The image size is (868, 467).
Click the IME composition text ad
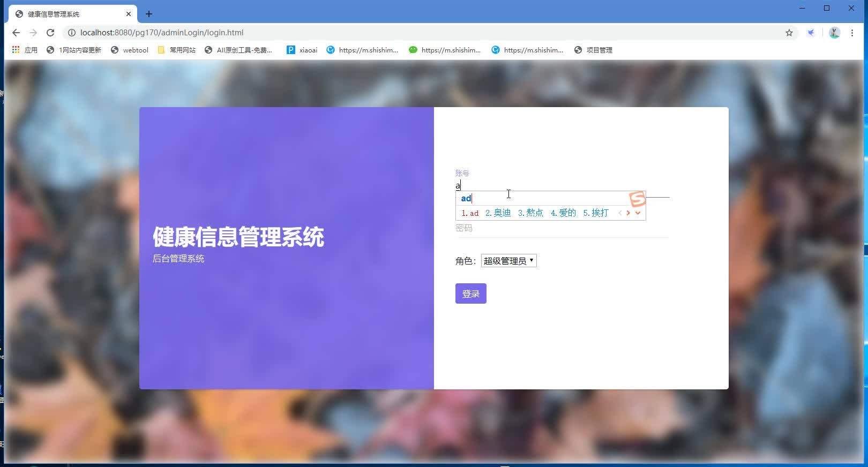(466, 198)
